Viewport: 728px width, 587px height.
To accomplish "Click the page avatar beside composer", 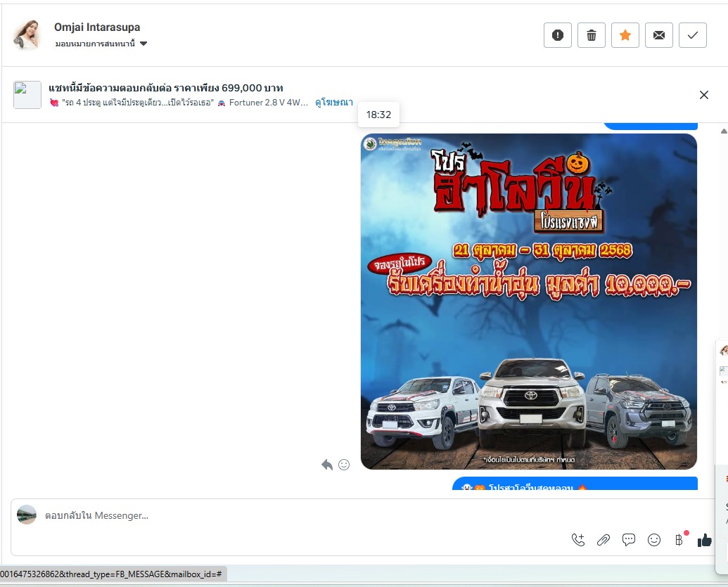I will tap(27, 515).
